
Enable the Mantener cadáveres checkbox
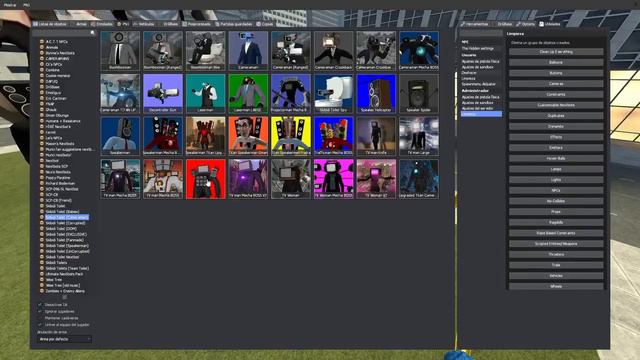tap(40, 318)
